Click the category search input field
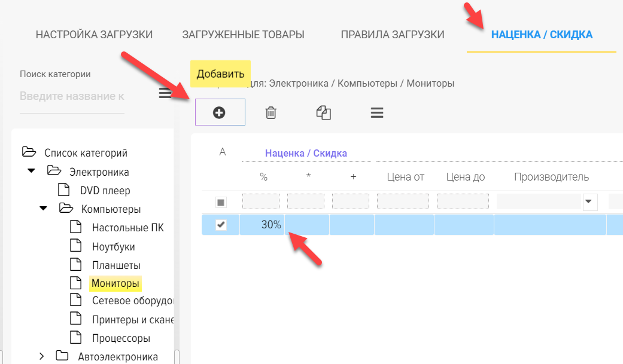This screenshot has height=364, width=623. 72,96
